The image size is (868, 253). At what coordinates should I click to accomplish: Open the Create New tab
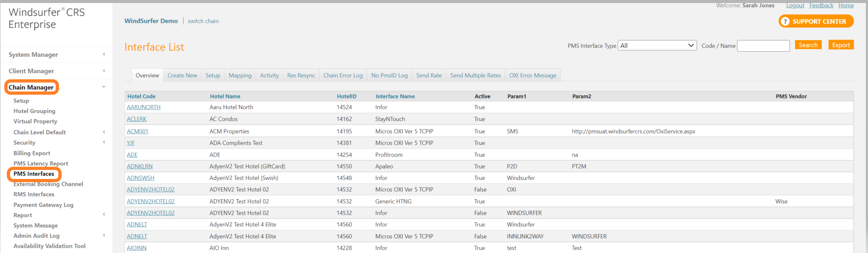(x=182, y=75)
